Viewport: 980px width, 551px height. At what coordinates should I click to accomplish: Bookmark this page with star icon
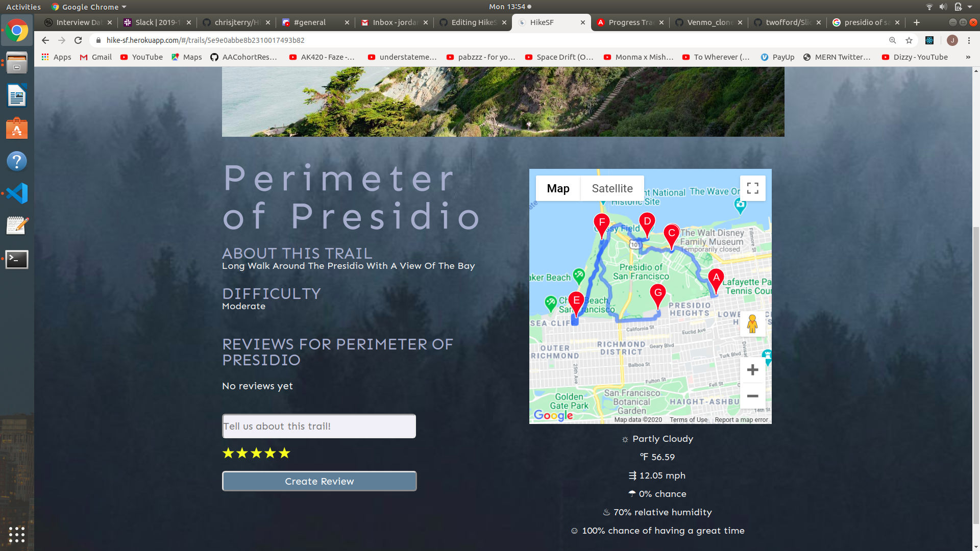(909, 40)
